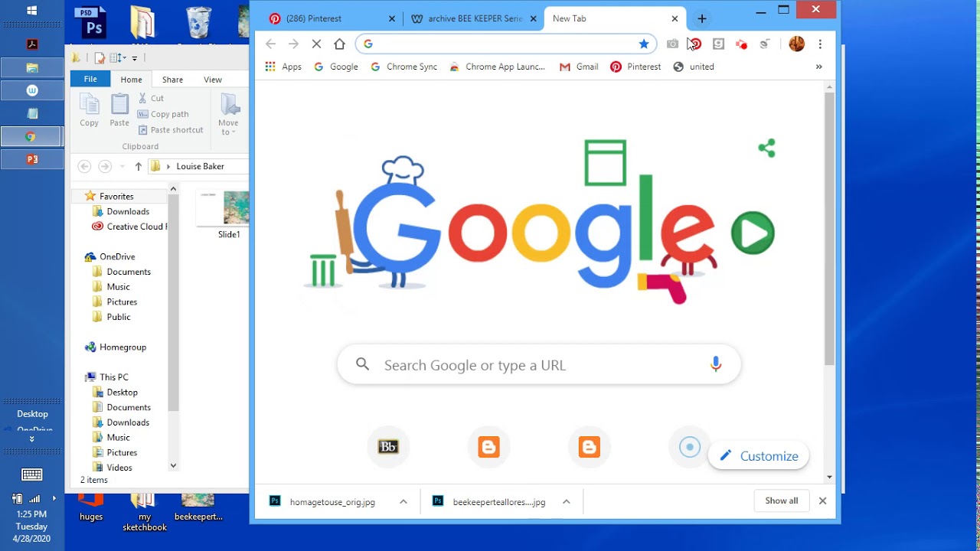The image size is (980, 551).
Task: Click Copy path in Explorer ribbon
Action: 163,114
